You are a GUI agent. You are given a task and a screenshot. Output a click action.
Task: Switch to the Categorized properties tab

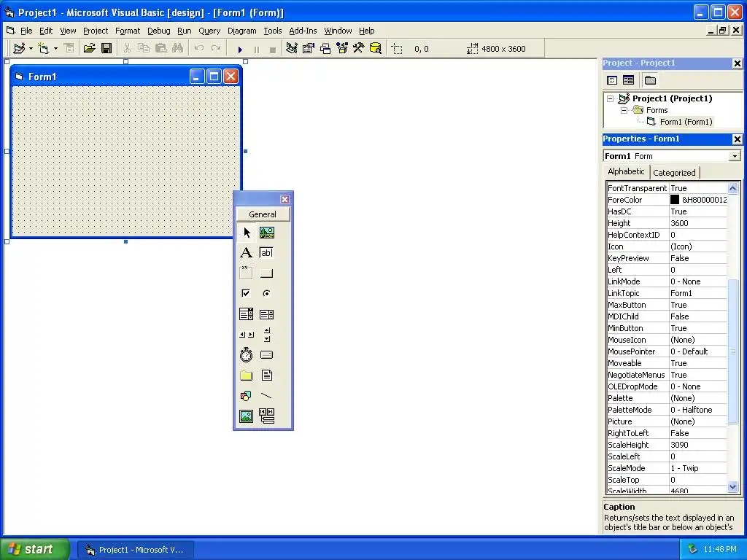pos(674,173)
